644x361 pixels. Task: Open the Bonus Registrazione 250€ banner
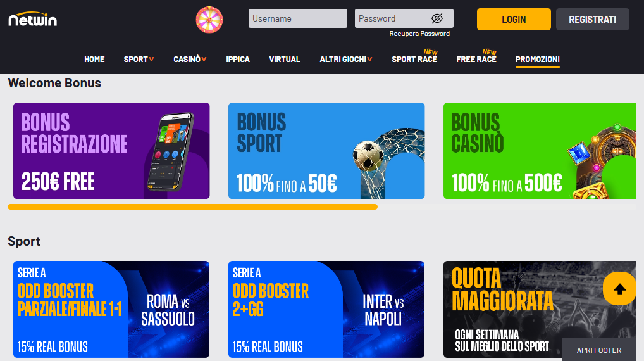pyautogui.click(x=111, y=151)
